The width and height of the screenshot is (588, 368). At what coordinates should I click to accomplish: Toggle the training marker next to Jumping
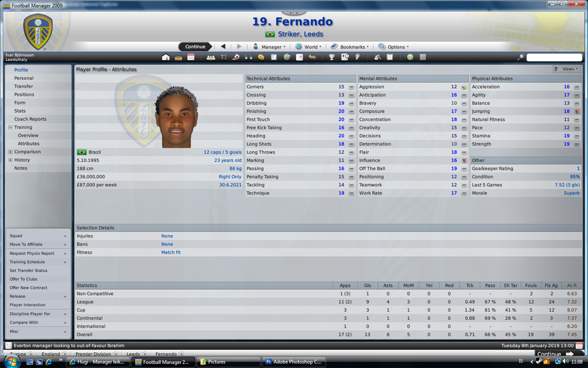tap(577, 112)
